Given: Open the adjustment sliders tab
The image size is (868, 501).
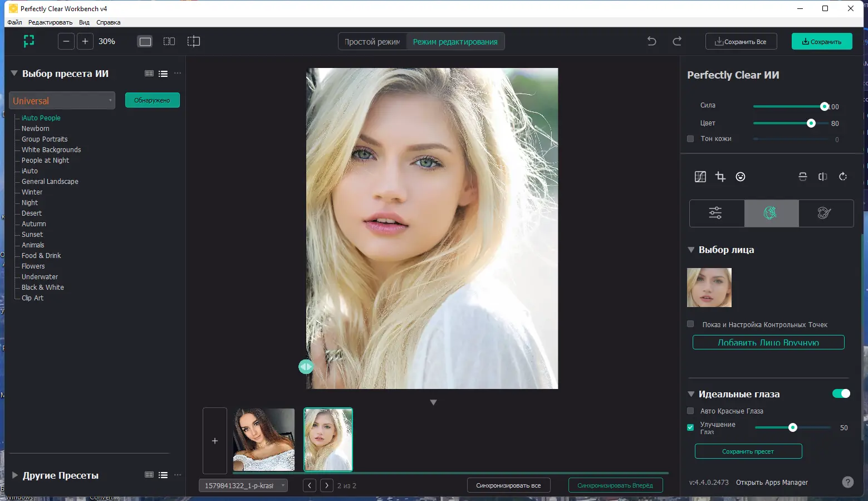Looking at the screenshot, I should (717, 213).
